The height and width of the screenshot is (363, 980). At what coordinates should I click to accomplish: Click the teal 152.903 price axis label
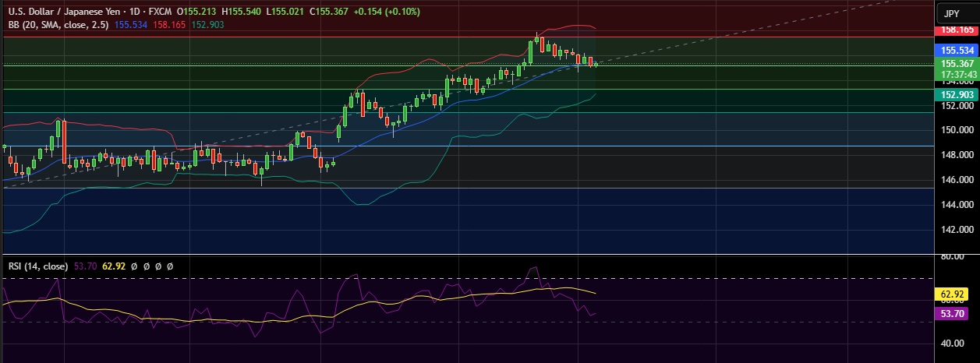point(955,94)
